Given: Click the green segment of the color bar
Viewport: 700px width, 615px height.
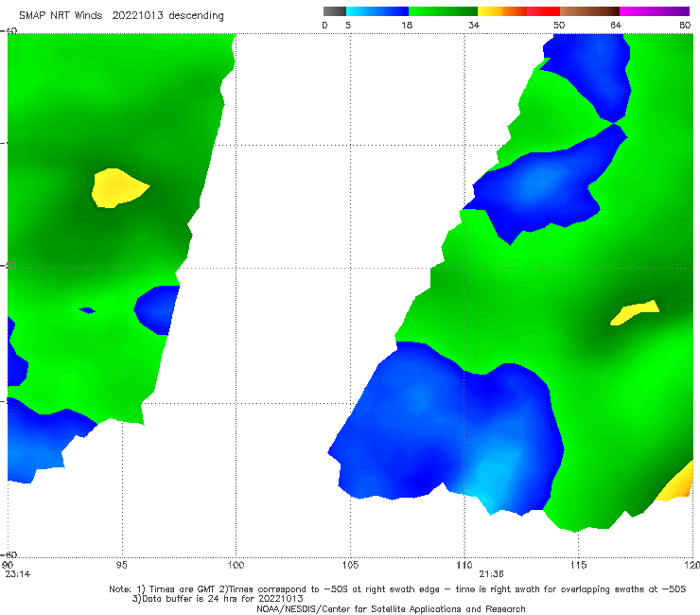Looking at the screenshot, I should click(443, 11).
